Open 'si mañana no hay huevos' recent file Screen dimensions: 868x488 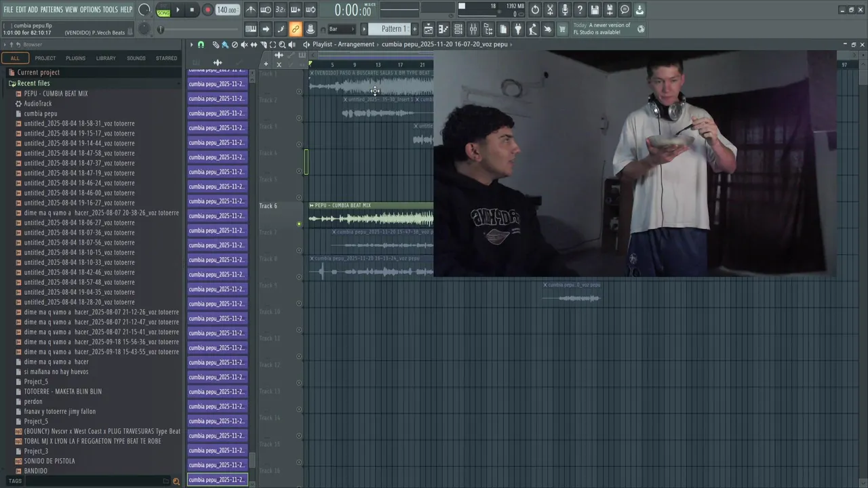pos(56,372)
